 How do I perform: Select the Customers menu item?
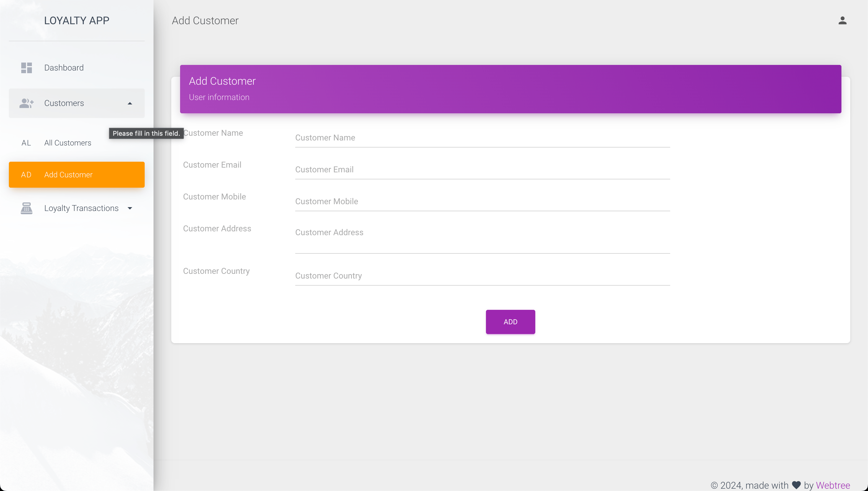[x=76, y=103]
